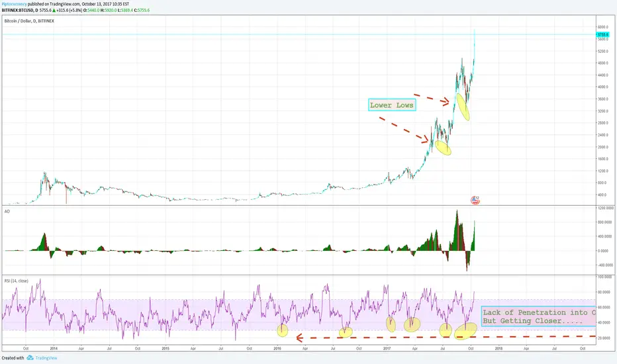617x364 pixels.
Task: Click the 2018 label on time axis
Action: (498, 348)
